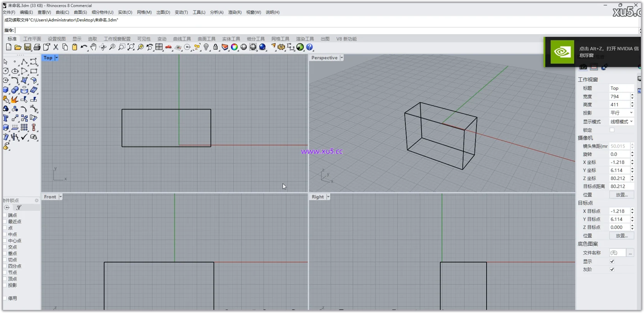The image size is (644, 313).
Task: Click the Explode tool icon
Action: click(15, 100)
